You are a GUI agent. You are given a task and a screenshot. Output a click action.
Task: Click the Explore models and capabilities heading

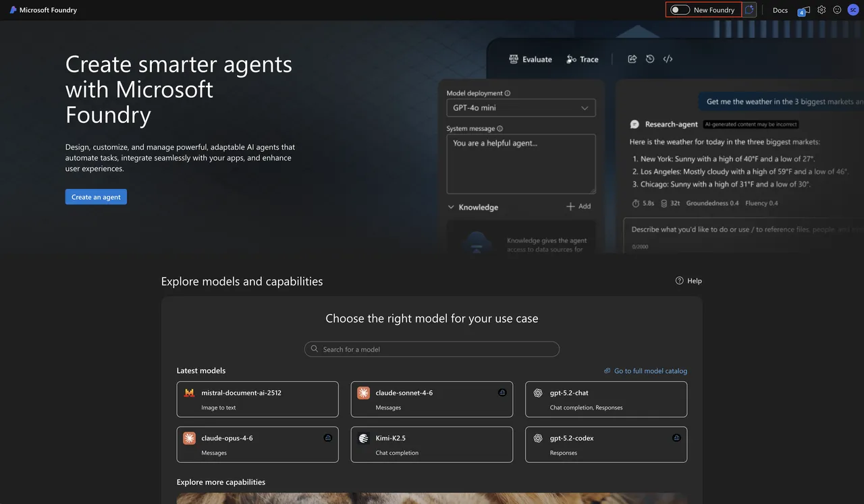242,281
